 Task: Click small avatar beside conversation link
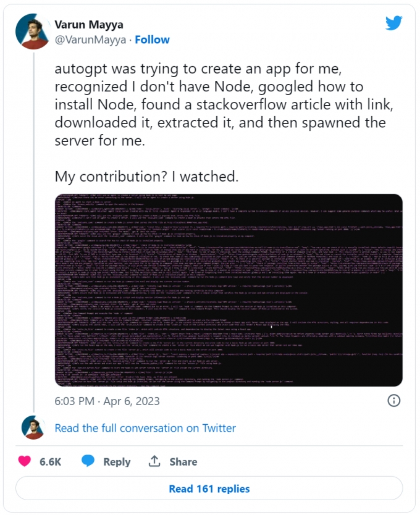pos(33,428)
